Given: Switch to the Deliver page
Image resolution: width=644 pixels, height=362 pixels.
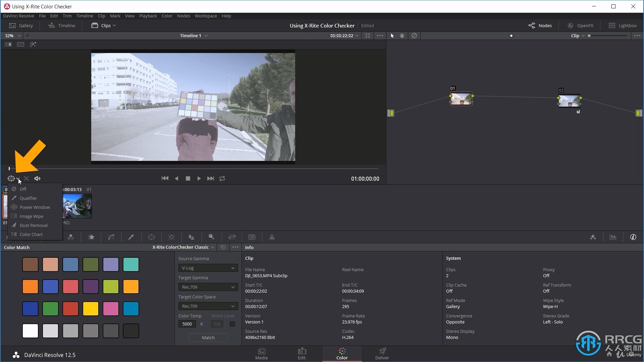Looking at the screenshot, I should click(382, 354).
